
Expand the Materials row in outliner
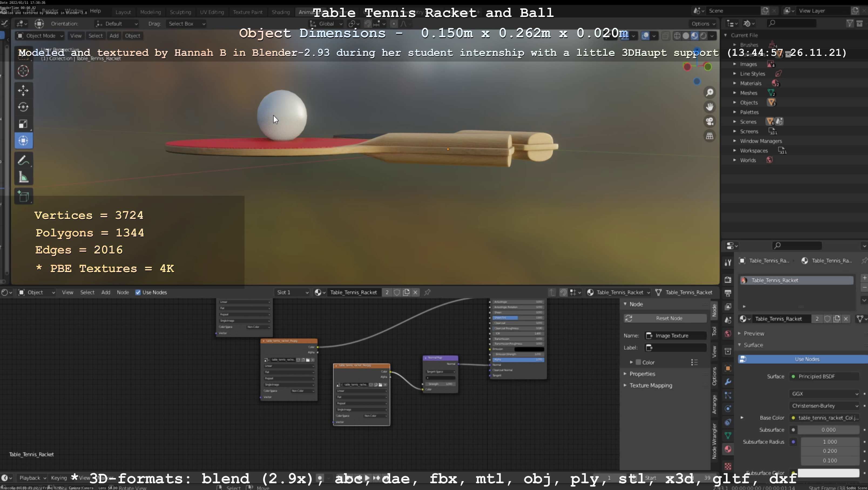pos(735,83)
